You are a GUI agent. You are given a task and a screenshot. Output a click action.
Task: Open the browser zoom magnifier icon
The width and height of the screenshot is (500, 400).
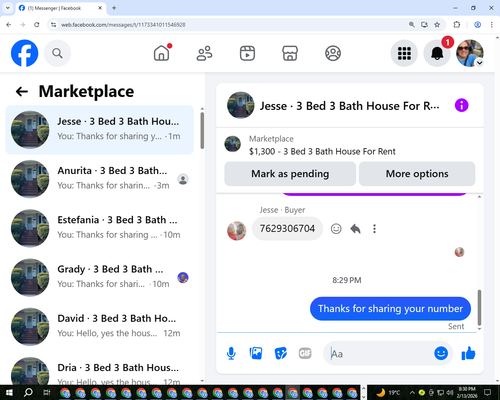point(412,25)
